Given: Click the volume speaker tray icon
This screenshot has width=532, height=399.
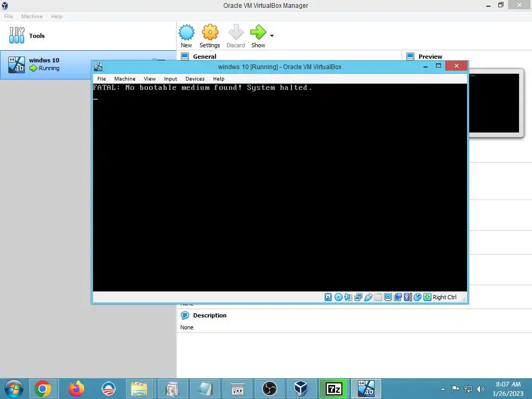Looking at the screenshot, I should (x=481, y=389).
